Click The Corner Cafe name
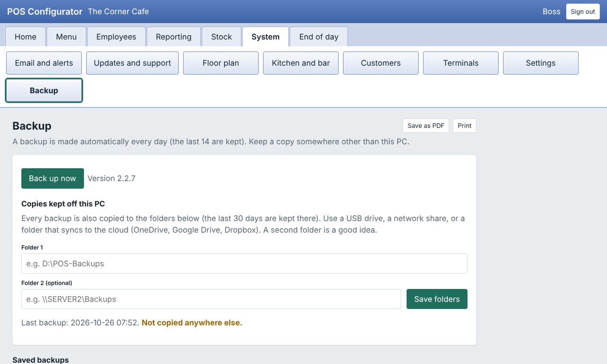The height and width of the screenshot is (364, 607). point(119,11)
